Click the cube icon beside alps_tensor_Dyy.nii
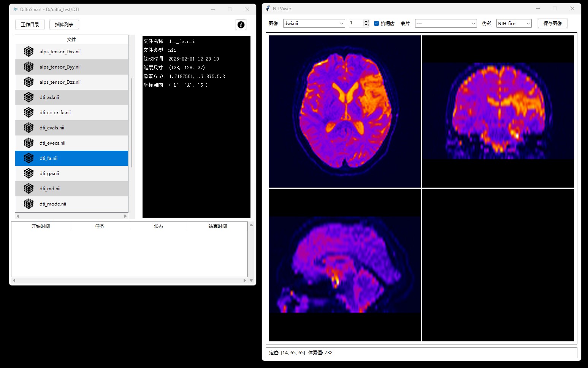588x368 pixels. [29, 67]
